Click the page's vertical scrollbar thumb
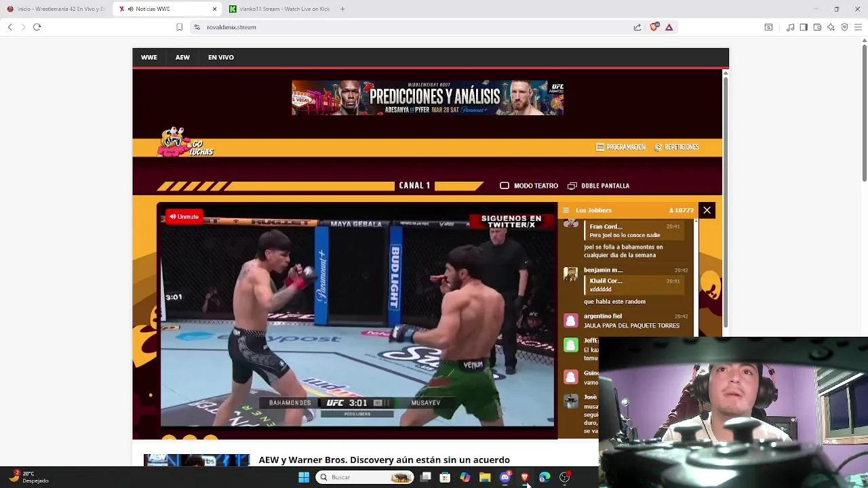This screenshot has width=868, height=488. pos(725,203)
